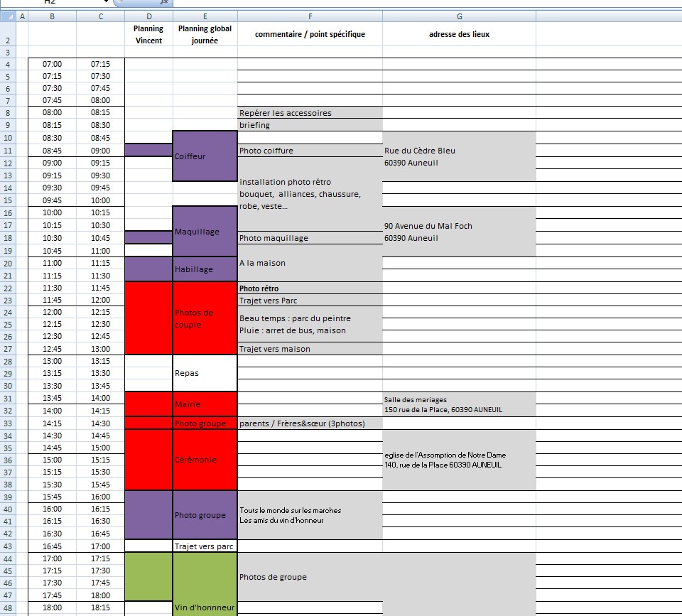The height and width of the screenshot is (616, 682).
Task: Click the 'Trajet vers parc' cell
Action: pos(205,546)
